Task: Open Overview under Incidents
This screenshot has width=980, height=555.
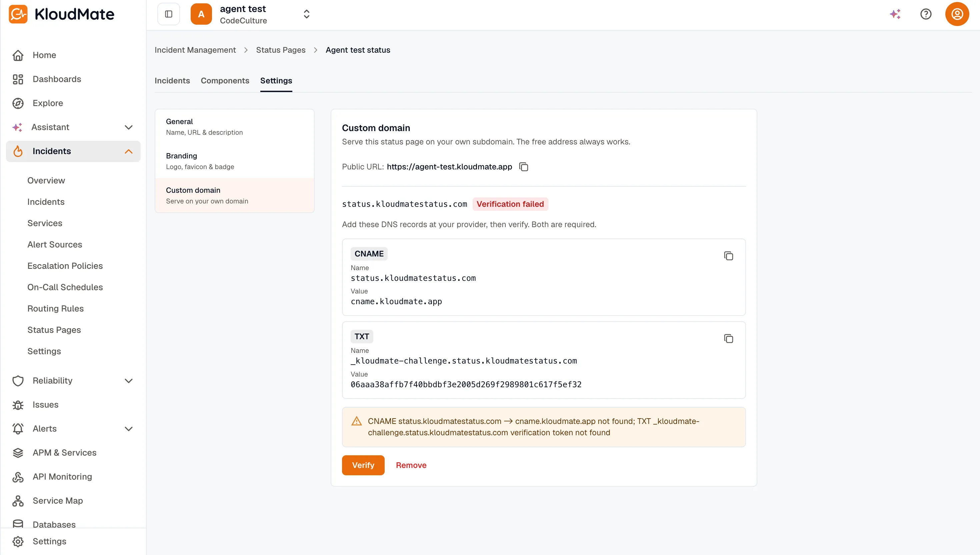Action: pos(46,181)
